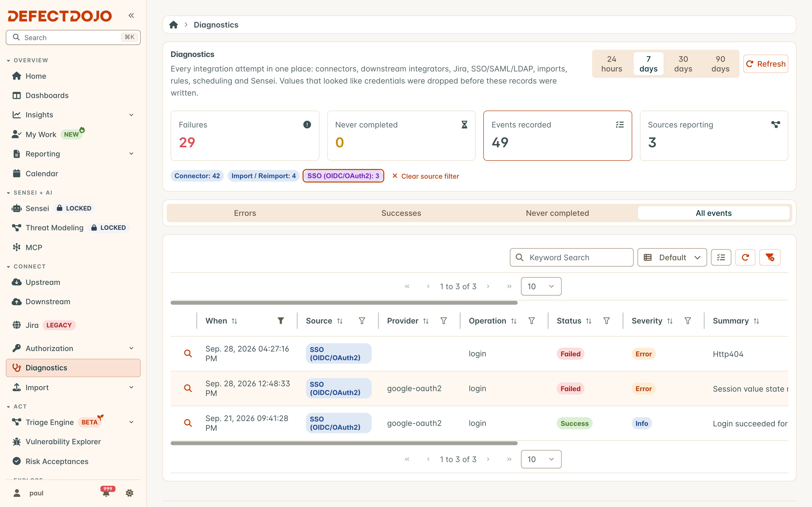
Task: Toggle the Connector: 42 source filter
Action: coord(197,176)
